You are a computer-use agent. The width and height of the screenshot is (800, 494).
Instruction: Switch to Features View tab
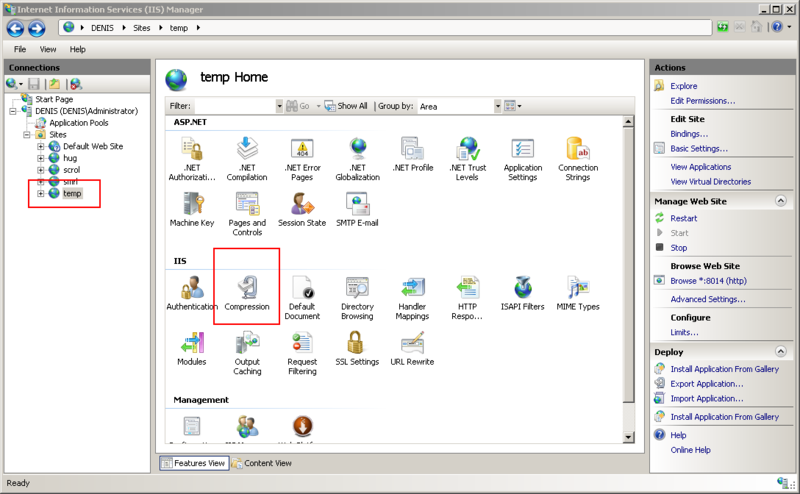click(x=194, y=463)
